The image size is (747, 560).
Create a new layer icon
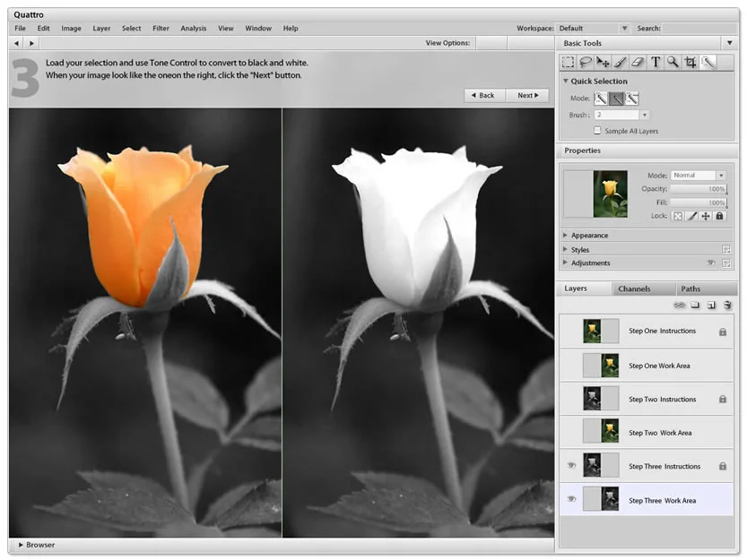pyautogui.click(x=711, y=306)
